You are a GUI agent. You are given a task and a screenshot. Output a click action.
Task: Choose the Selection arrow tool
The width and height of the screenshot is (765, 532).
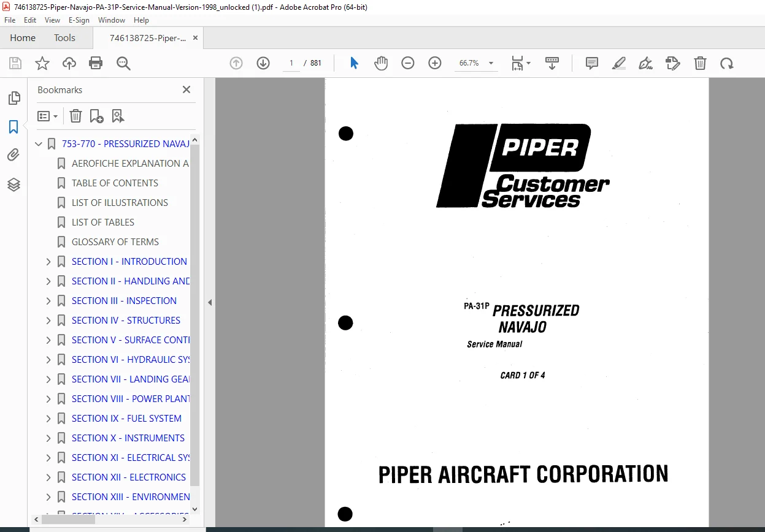(354, 63)
